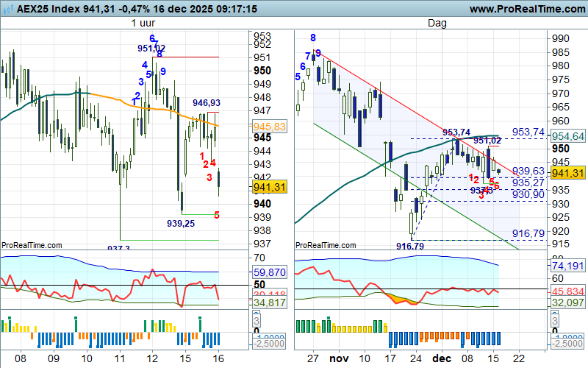Click the yellow 941,31 price tag on Dag chart

[567, 173]
